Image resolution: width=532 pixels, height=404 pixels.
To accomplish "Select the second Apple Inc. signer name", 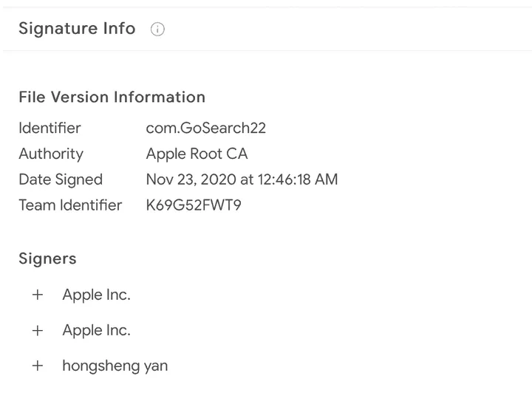I will [x=96, y=330].
